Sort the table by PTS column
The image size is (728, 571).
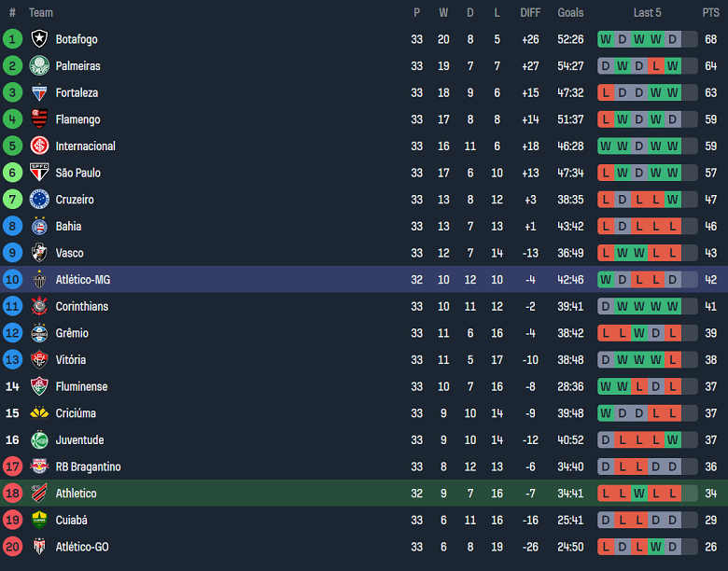pos(710,13)
